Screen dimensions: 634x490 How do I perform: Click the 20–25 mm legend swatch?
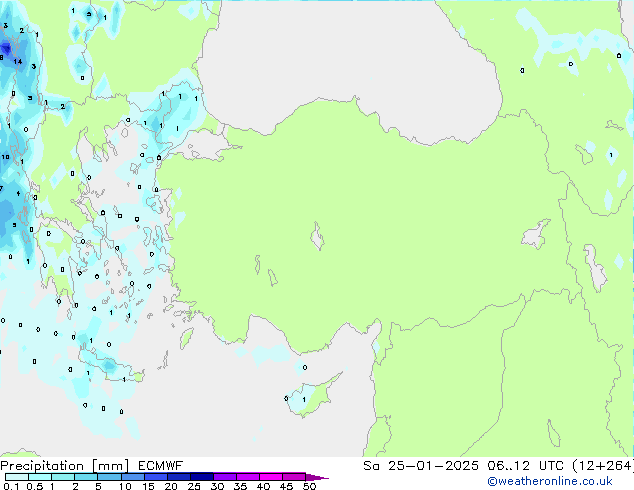pos(179,477)
